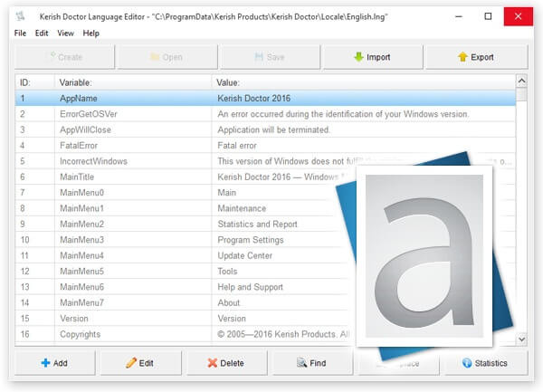
Task: Select the MainMenu1 variable
Action: (x=81, y=208)
